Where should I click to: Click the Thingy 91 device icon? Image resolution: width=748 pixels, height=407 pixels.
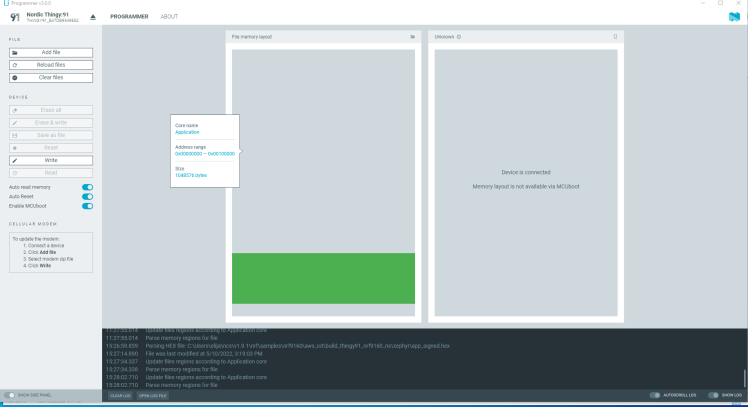coord(15,17)
